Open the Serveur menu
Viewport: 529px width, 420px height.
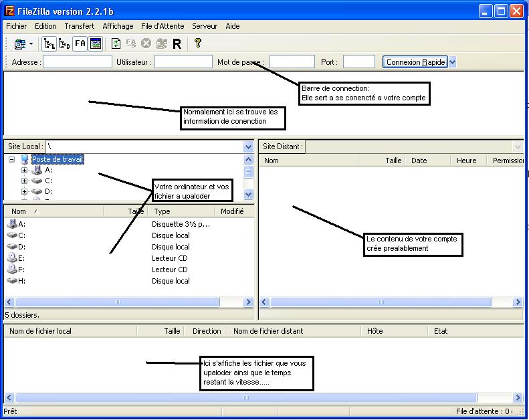point(205,26)
